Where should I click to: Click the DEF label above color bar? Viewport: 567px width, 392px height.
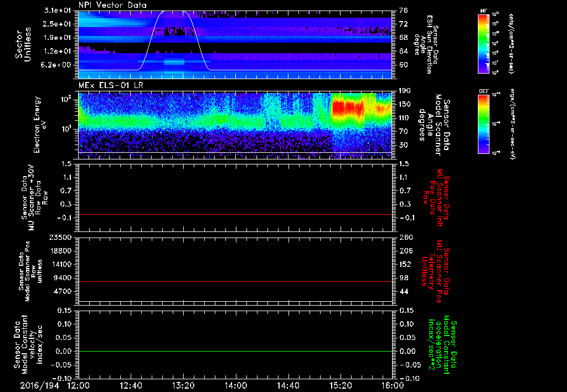coord(484,91)
